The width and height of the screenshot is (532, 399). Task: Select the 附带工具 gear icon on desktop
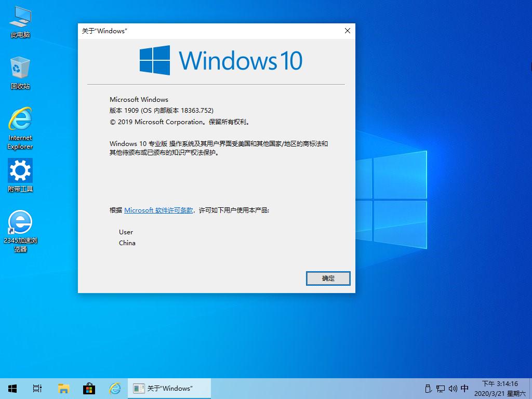coord(20,176)
